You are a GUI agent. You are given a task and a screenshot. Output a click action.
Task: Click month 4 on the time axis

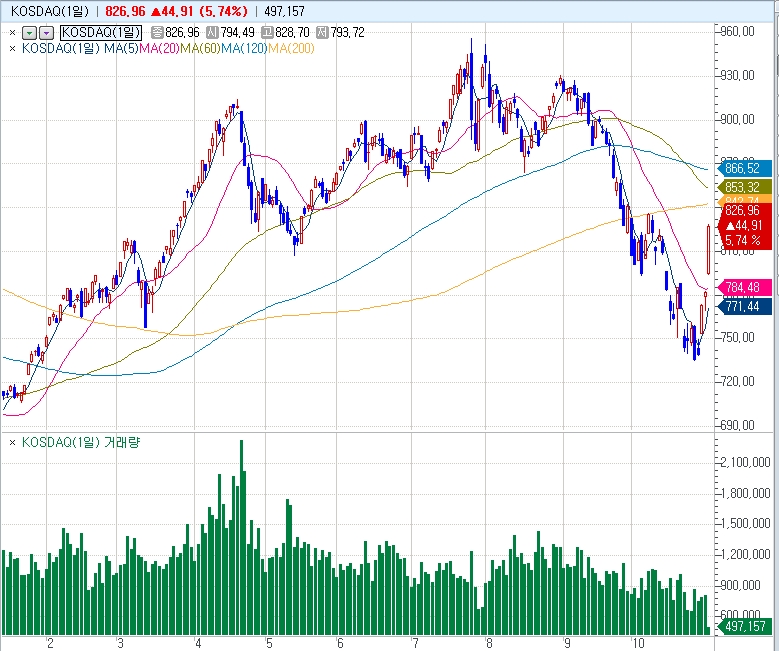coord(198,644)
